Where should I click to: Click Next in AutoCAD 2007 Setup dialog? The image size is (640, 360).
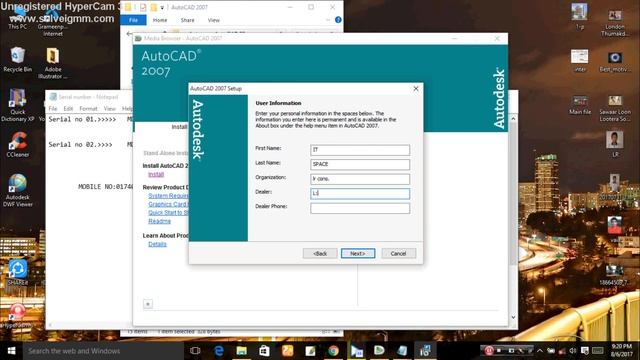(358, 253)
